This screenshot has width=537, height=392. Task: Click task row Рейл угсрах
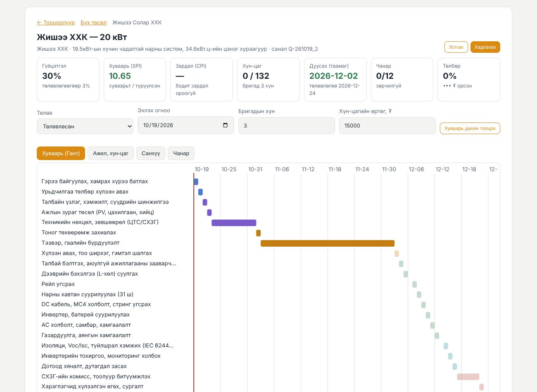click(x=58, y=284)
